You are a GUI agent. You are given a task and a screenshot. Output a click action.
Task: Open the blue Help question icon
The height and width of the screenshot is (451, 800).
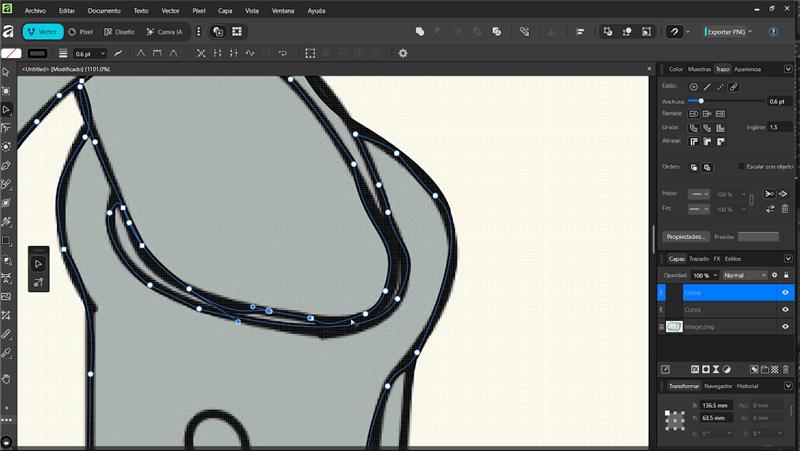(x=773, y=32)
